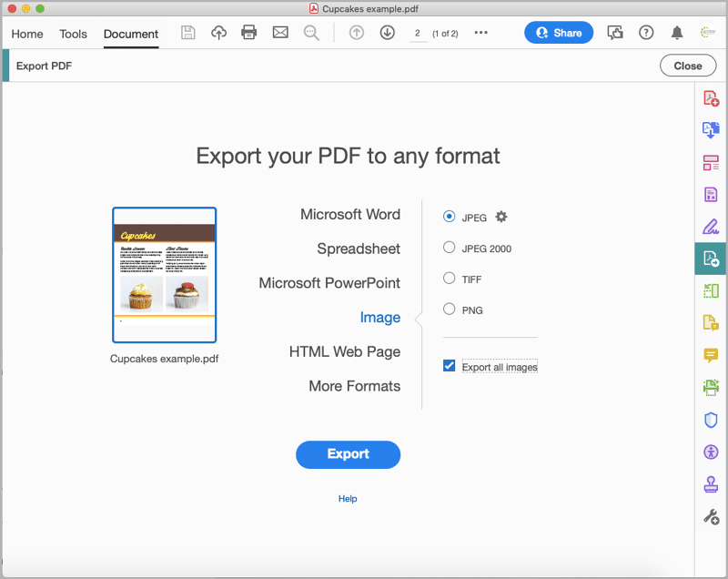Show More Formats export options
Screen dimensions: 728x579
pyautogui.click(x=354, y=386)
